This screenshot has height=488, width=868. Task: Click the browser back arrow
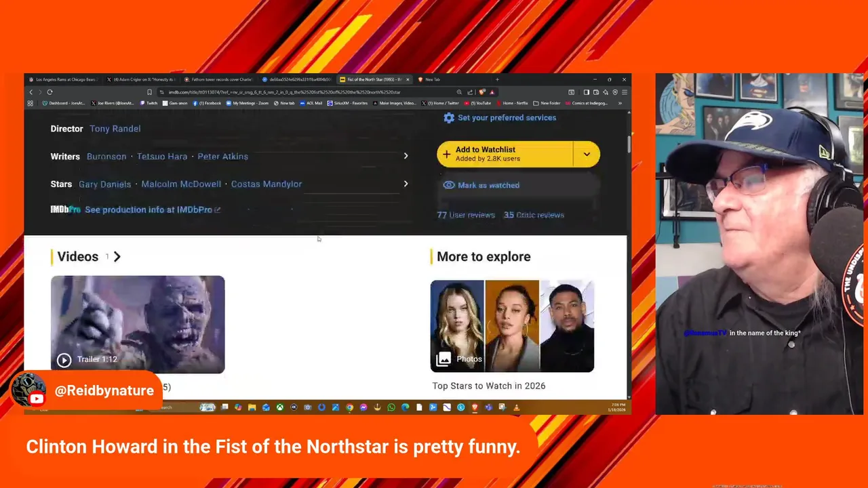pyautogui.click(x=31, y=92)
